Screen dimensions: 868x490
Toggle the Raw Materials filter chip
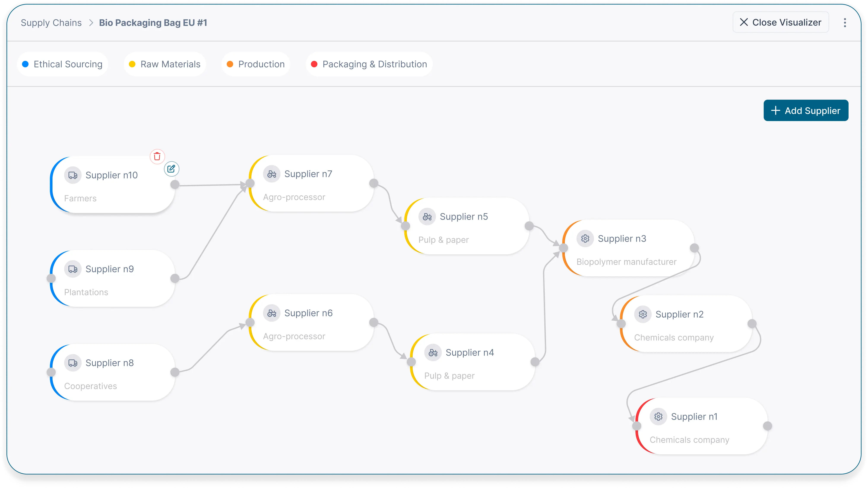pos(165,64)
